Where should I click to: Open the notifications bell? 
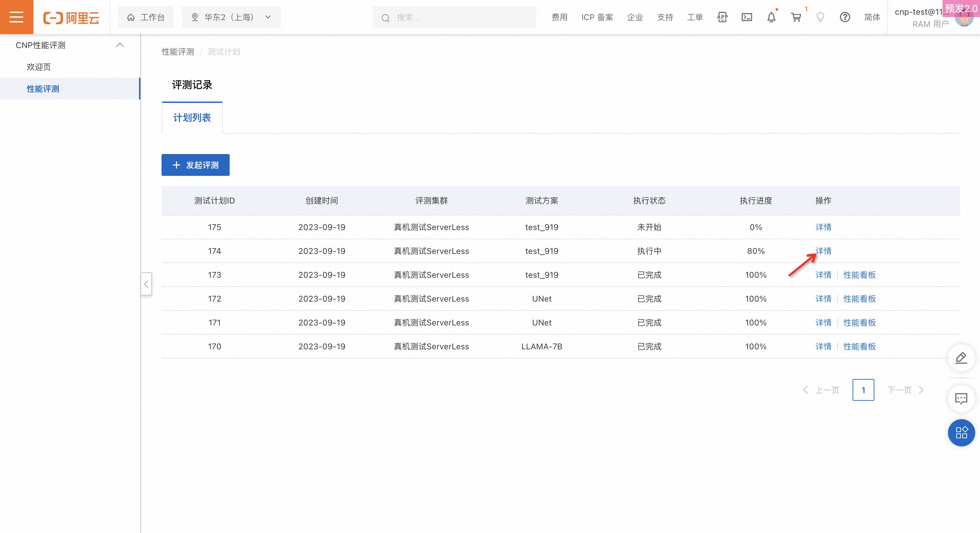(x=771, y=17)
